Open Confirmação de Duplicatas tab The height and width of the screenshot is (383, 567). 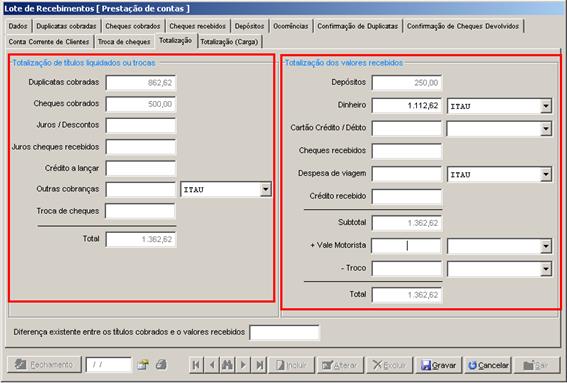pyautogui.click(x=358, y=26)
